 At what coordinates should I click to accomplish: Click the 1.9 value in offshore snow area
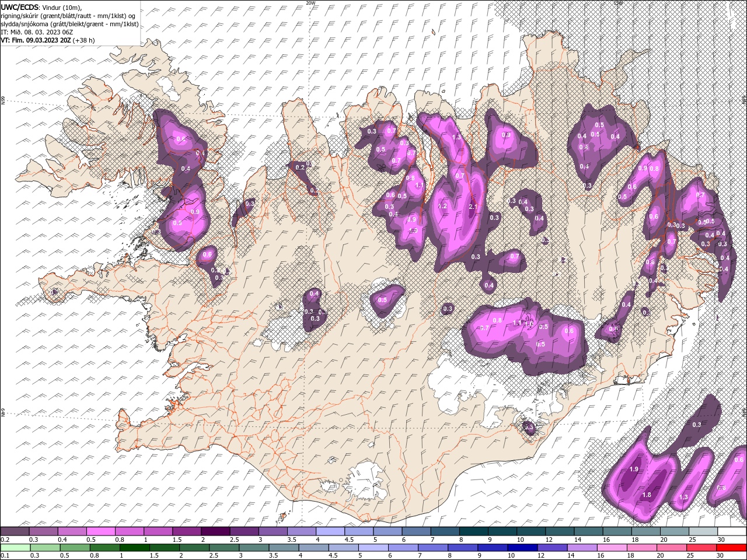pos(635,470)
